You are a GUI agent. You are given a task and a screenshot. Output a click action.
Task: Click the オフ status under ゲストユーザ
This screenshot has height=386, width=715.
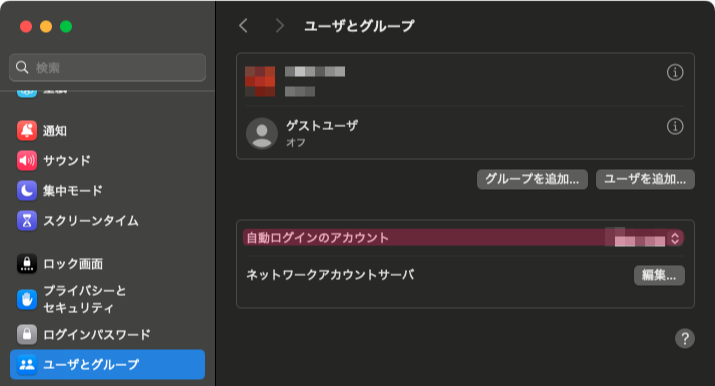click(295, 142)
